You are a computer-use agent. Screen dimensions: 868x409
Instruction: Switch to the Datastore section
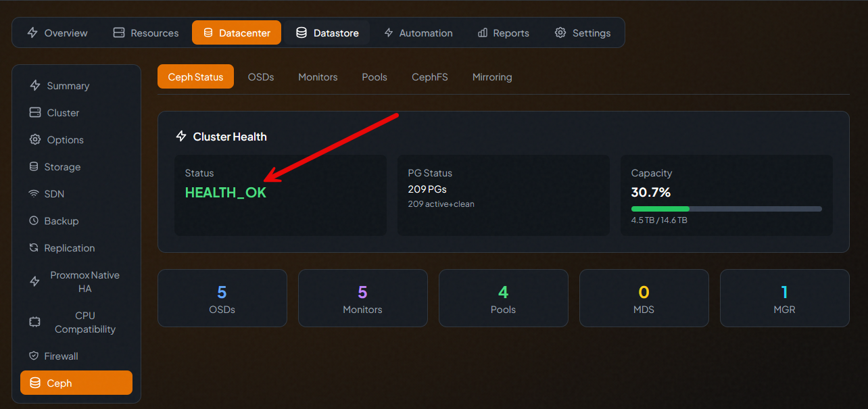[x=327, y=32]
